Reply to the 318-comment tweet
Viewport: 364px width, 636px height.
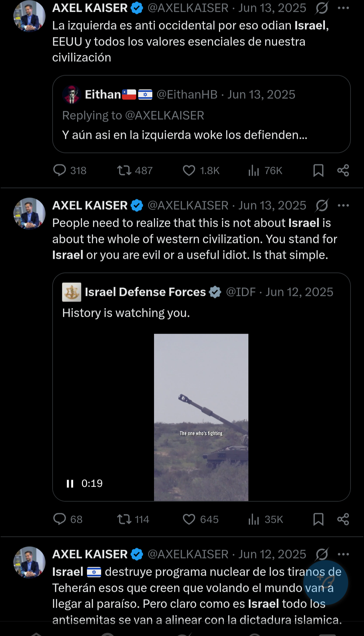pos(60,170)
